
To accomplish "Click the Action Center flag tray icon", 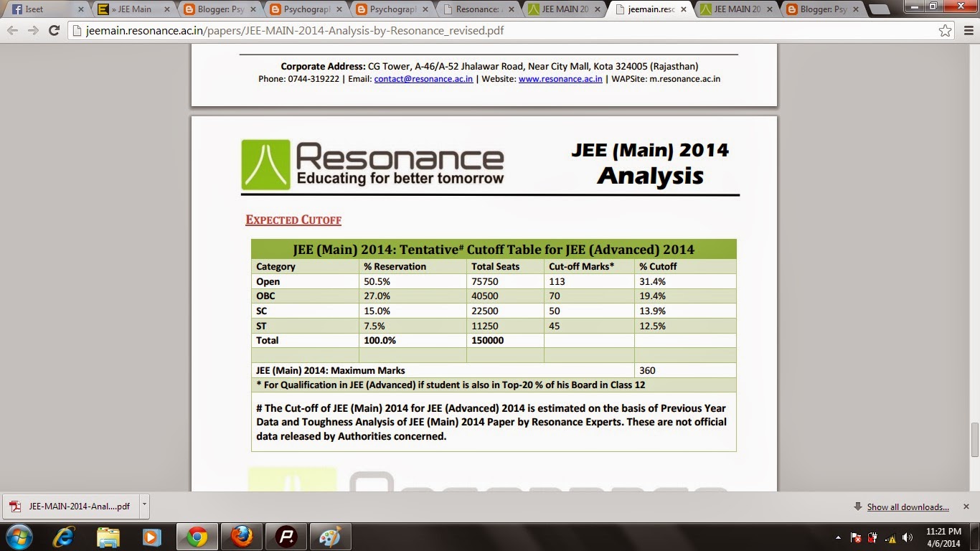I will point(856,537).
